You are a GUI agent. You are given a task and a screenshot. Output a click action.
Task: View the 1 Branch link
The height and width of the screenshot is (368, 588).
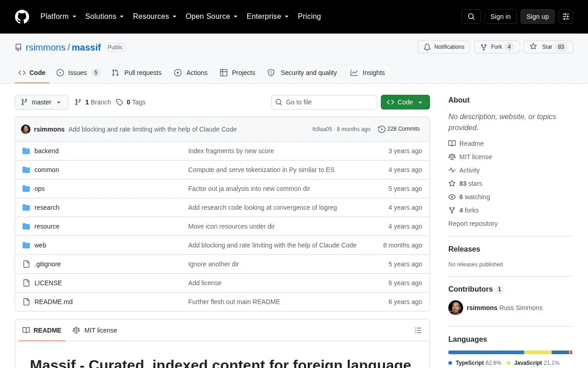tap(93, 102)
